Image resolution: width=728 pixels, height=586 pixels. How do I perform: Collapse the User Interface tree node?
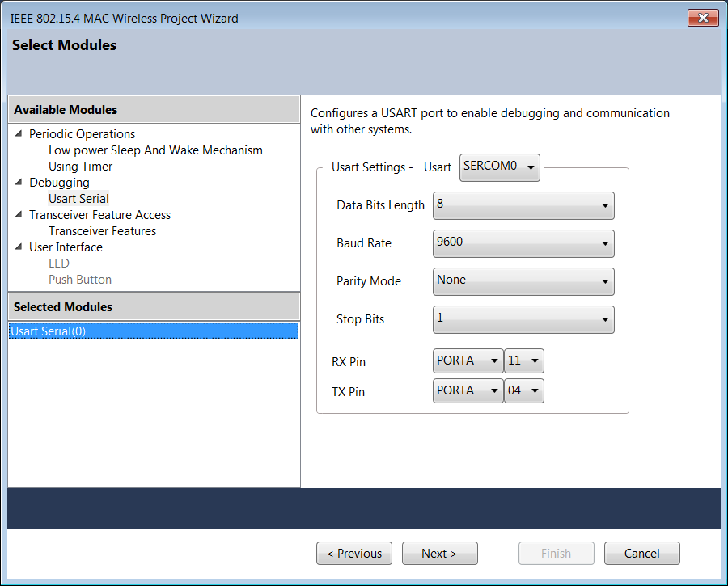(19, 247)
